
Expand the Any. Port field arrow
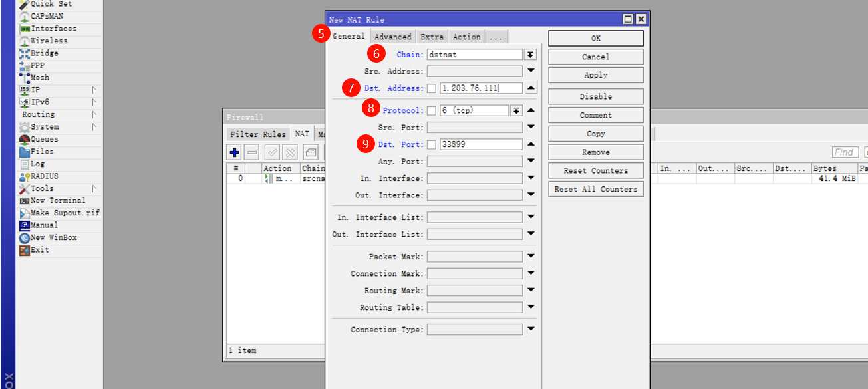pos(531,162)
